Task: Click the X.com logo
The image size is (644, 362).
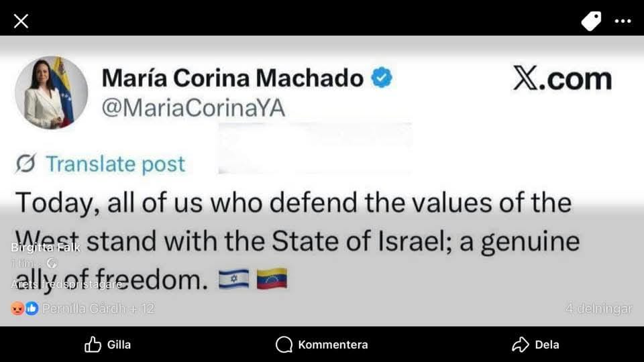Action: (562, 79)
